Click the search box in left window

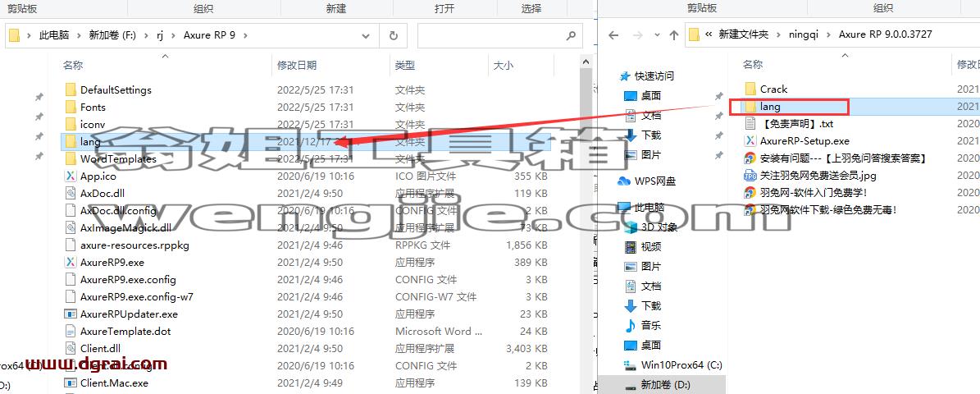[x=499, y=35]
